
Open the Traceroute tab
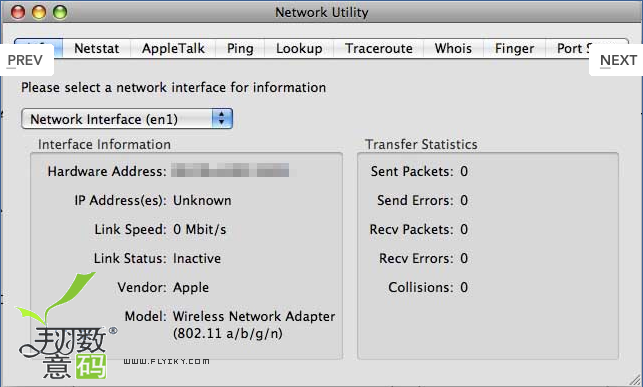(x=379, y=48)
